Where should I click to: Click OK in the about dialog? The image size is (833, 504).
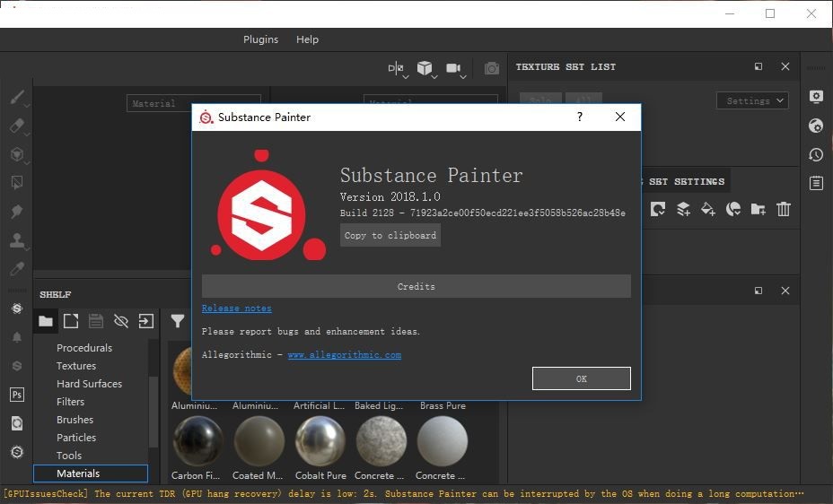[581, 378]
